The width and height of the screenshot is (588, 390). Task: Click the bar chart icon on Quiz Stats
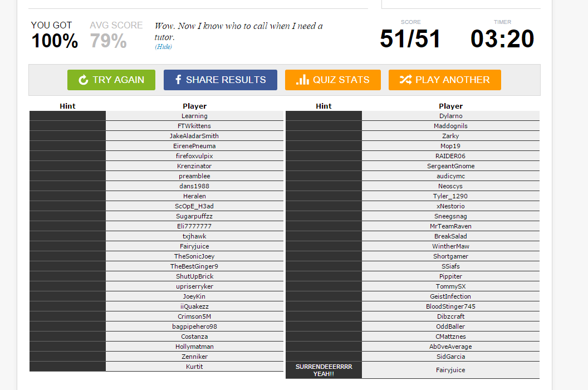click(302, 80)
